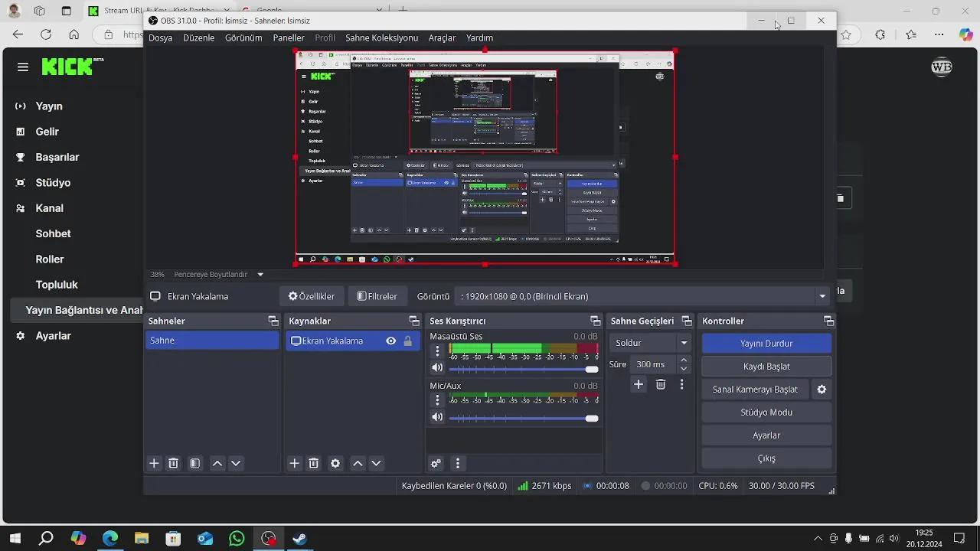
Task: Expand the Görüntü display selection dropdown
Action: coord(822,296)
